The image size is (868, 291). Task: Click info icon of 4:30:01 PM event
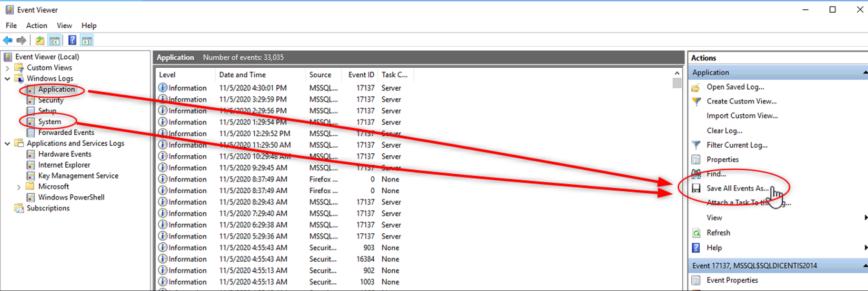163,87
